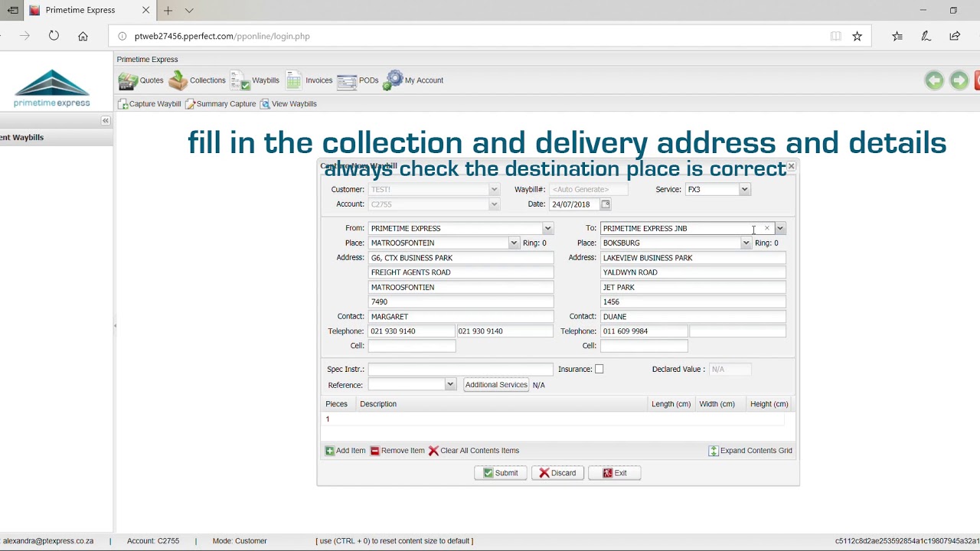The height and width of the screenshot is (551, 980).
Task: Open My Account settings
Action: (x=413, y=80)
